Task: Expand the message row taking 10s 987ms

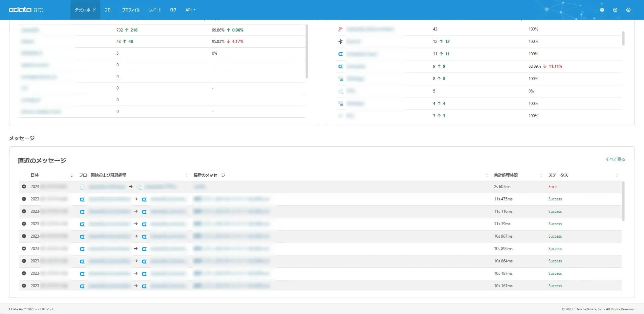Action: [24, 236]
